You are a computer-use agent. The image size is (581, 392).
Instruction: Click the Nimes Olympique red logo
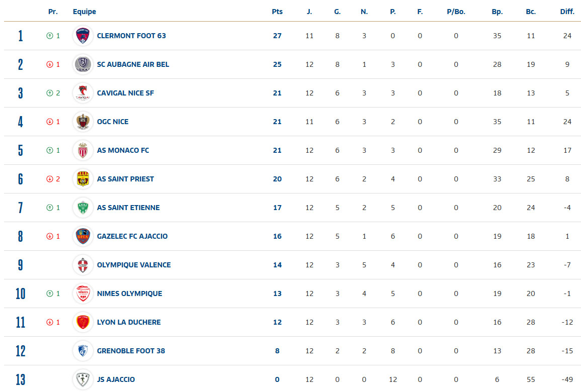tap(82, 293)
